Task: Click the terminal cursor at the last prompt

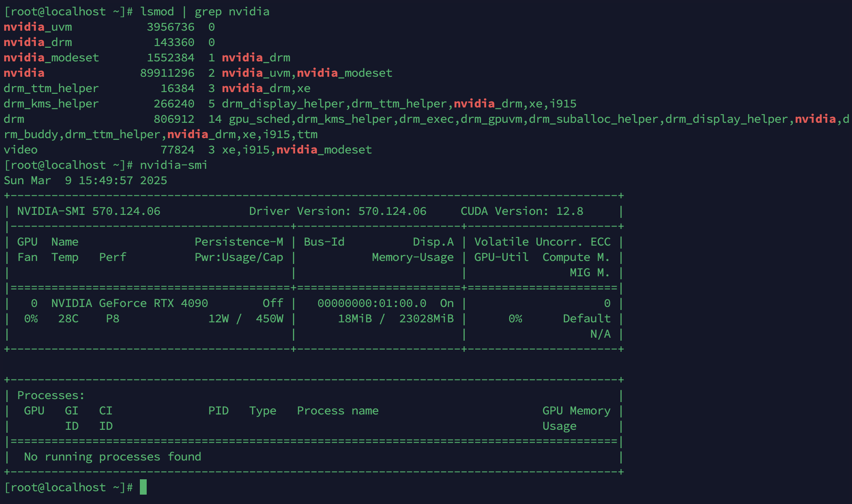Action: click(143, 487)
